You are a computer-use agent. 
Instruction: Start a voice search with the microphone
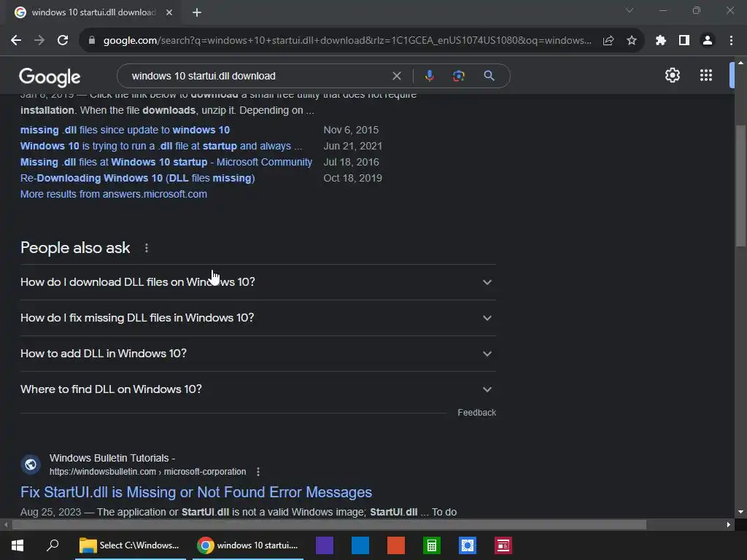point(429,76)
